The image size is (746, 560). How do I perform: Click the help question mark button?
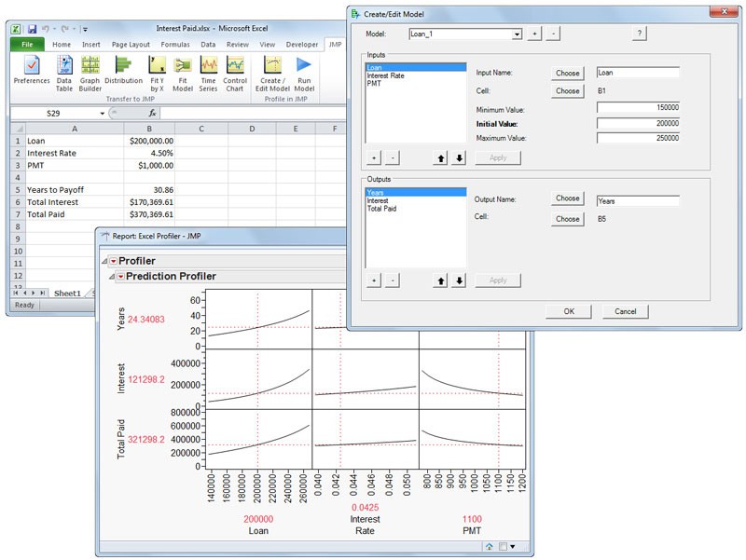point(639,34)
